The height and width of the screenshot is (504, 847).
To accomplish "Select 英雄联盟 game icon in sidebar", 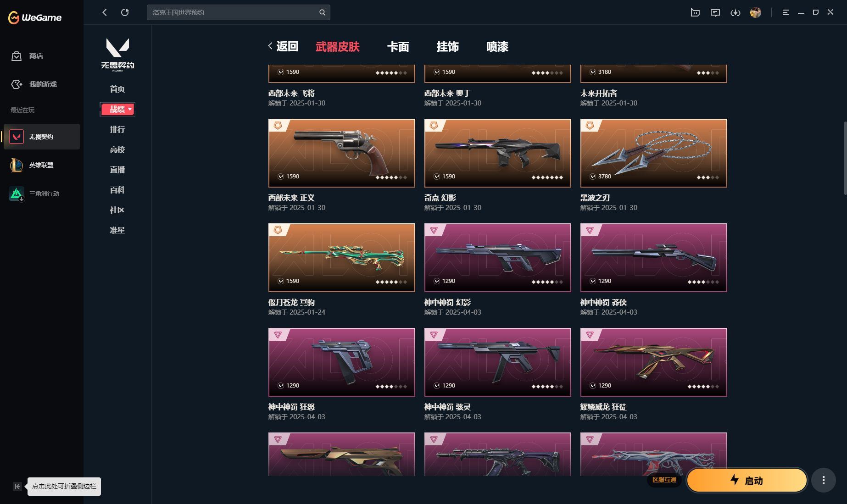I will [x=17, y=165].
